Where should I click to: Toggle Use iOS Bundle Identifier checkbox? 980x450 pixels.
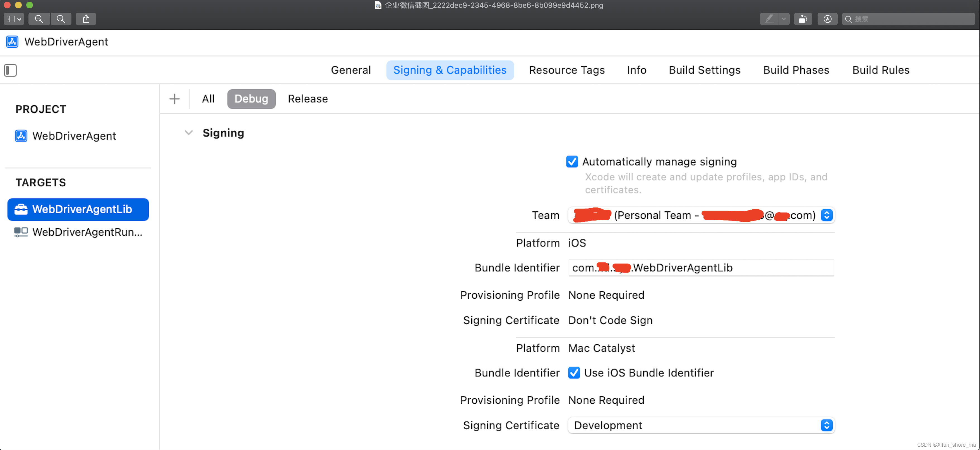pyautogui.click(x=574, y=373)
